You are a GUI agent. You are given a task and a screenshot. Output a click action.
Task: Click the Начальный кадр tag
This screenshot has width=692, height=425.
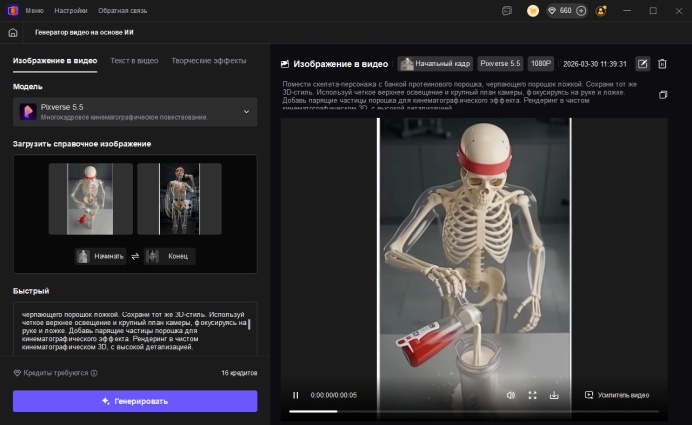point(435,64)
